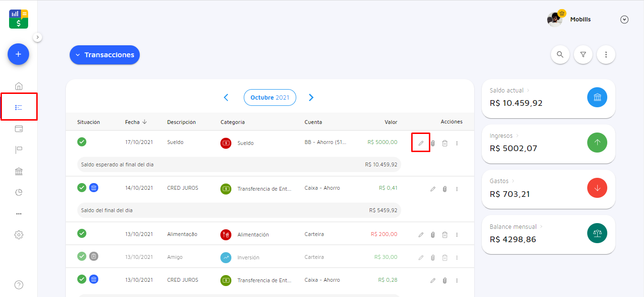Toggle status check of the Amigo transaction
This screenshot has height=297, width=644.
click(x=82, y=256)
